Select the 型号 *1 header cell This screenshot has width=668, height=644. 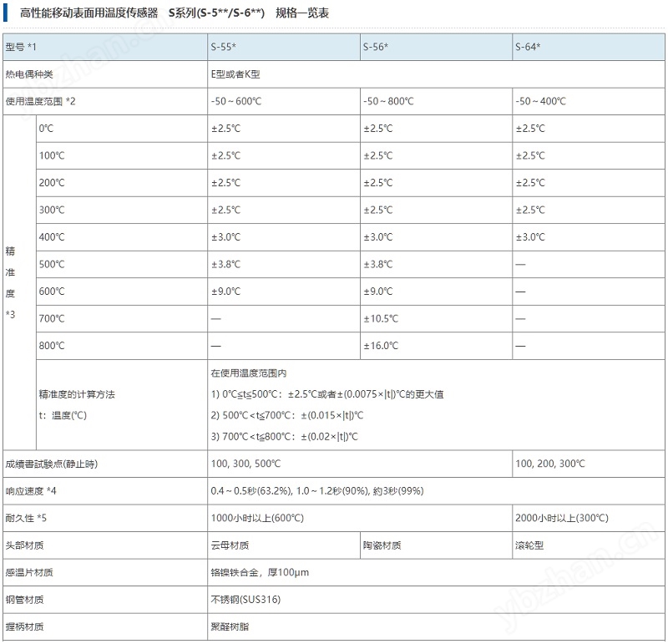click(x=105, y=47)
